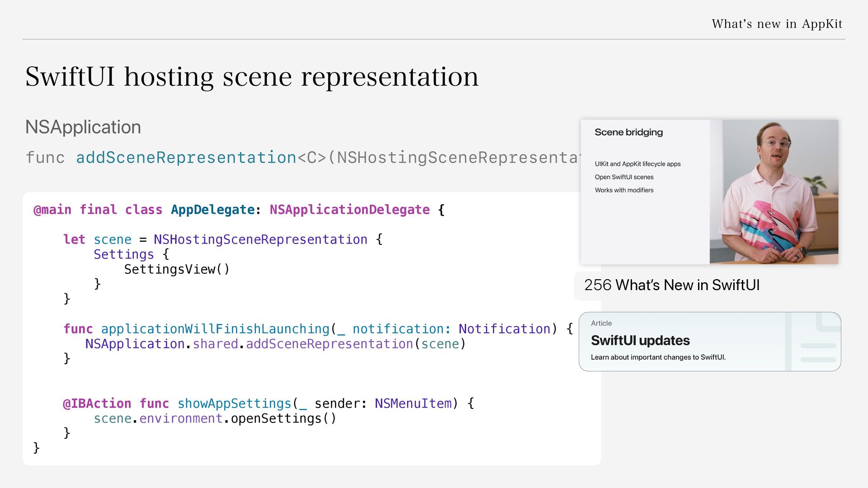The height and width of the screenshot is (488, 868).
Task: Click 'func applicationWillFinishLaunching' code line
Action: click(x=318, y=329)
